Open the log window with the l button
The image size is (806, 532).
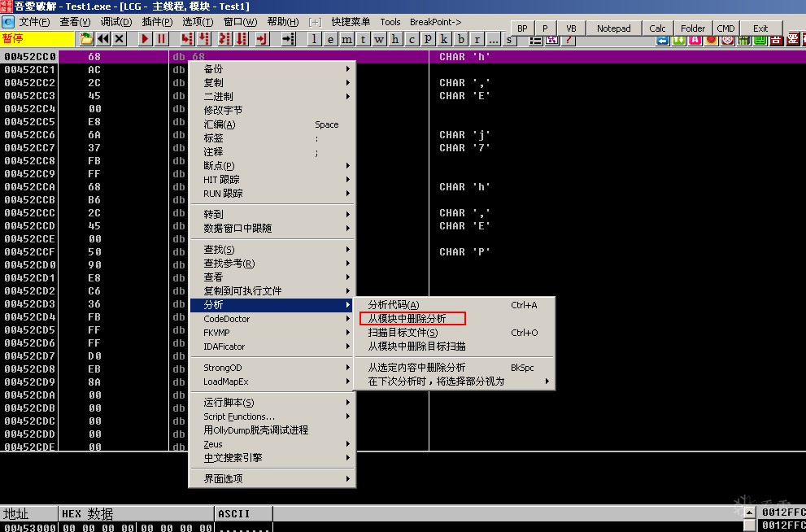pyautogui.click(x=314, y=38)
